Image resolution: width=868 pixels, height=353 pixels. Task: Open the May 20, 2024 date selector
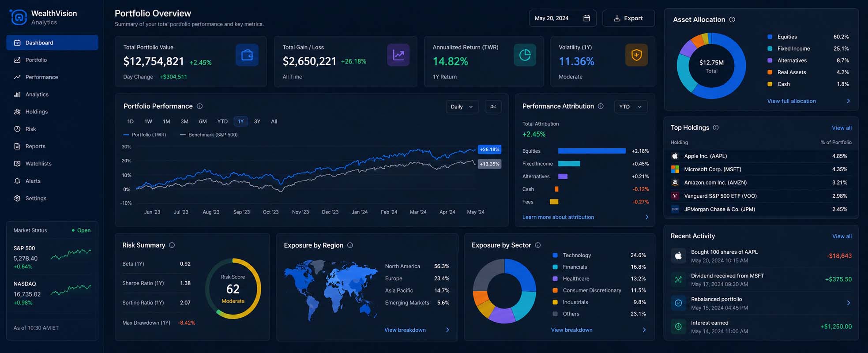point(562,18)
